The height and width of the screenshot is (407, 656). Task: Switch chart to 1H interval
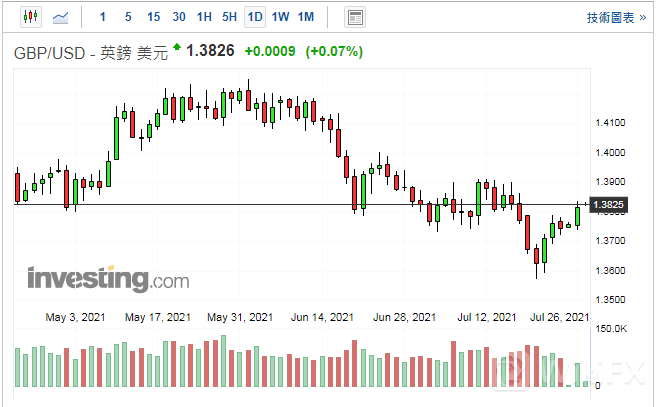tap(204, 17)
